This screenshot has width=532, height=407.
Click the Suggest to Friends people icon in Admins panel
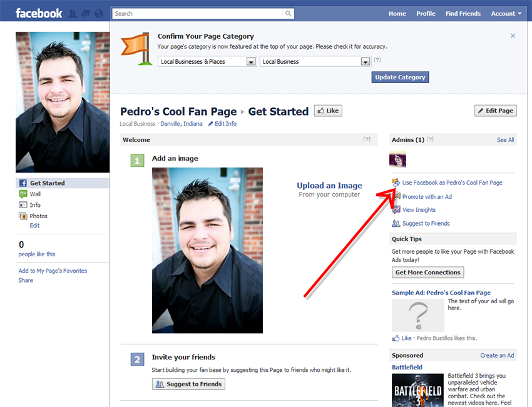(x=396, y=223)
